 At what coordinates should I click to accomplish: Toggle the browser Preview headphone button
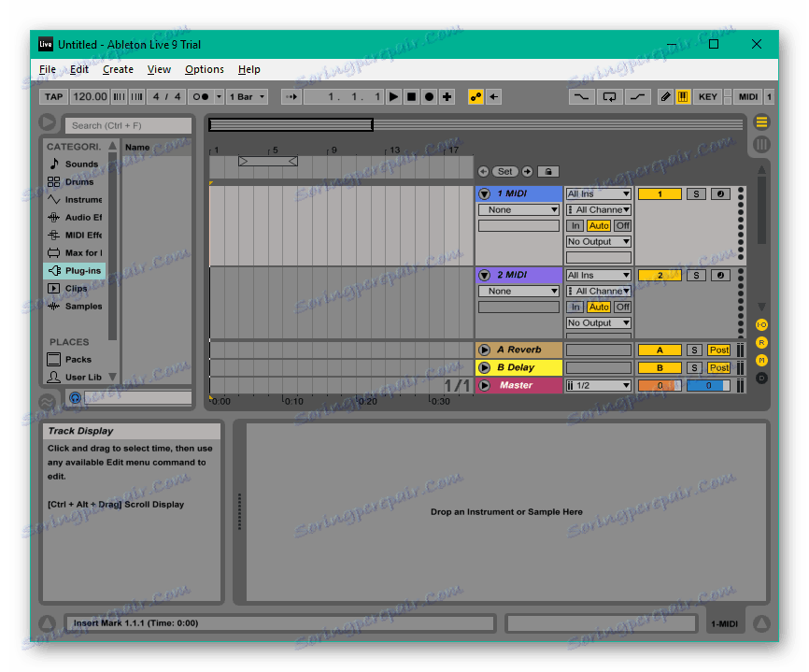click(75, 397)
